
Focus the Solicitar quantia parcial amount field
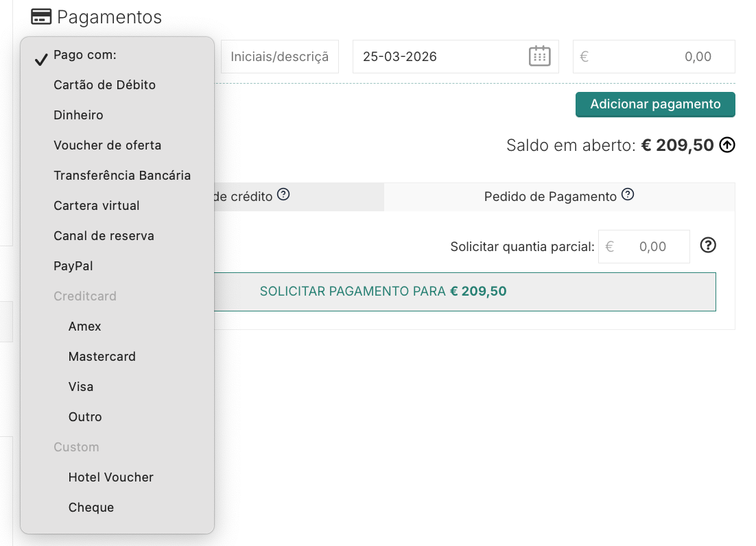(x=644, y=246)
